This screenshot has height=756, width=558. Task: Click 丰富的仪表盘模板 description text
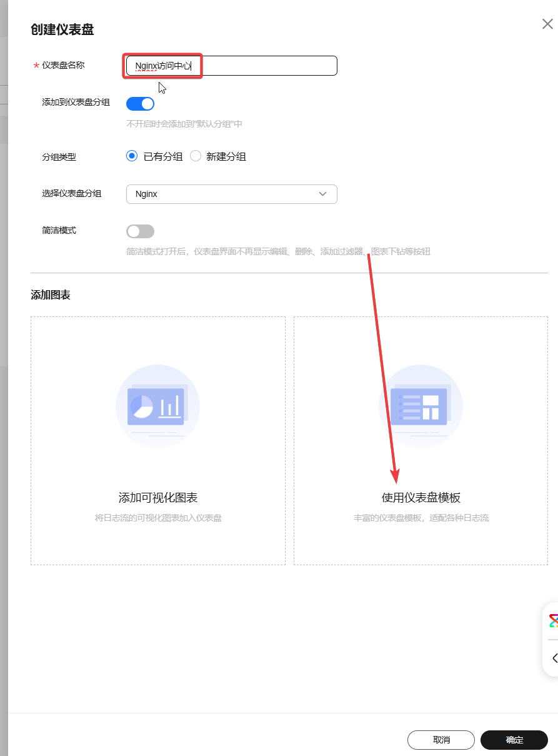421,518
